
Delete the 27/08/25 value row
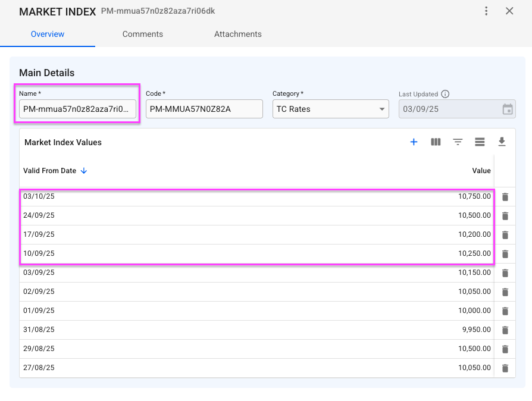[x=505, y=368]
